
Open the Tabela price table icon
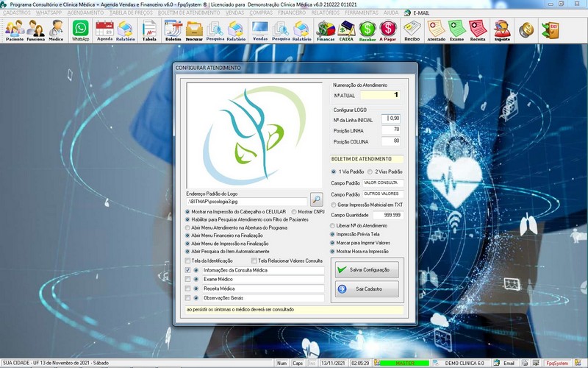[149, 30]
